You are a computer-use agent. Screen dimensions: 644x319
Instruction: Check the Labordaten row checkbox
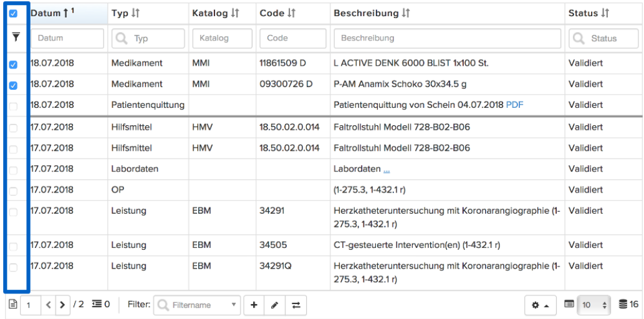[x=14, y=170]
